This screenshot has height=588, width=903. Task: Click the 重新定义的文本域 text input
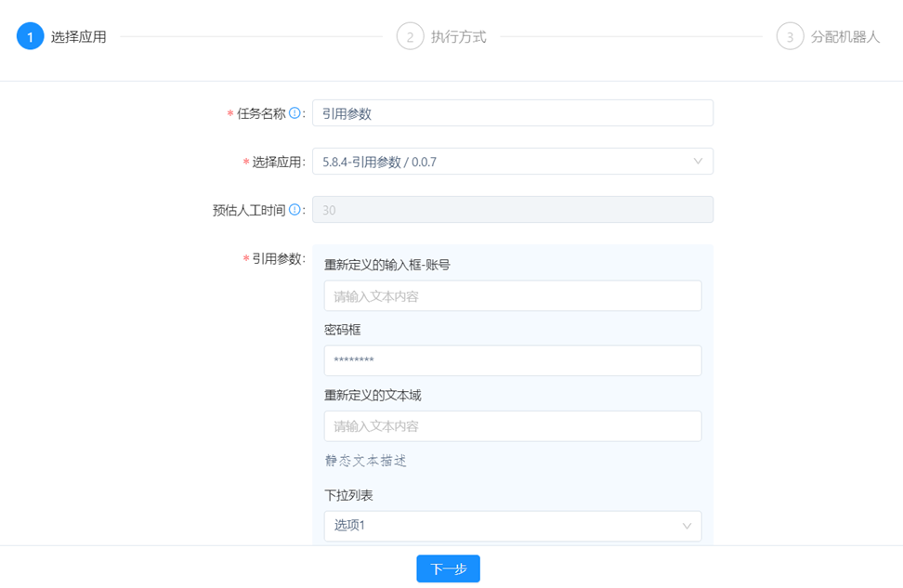click(512, 426)
